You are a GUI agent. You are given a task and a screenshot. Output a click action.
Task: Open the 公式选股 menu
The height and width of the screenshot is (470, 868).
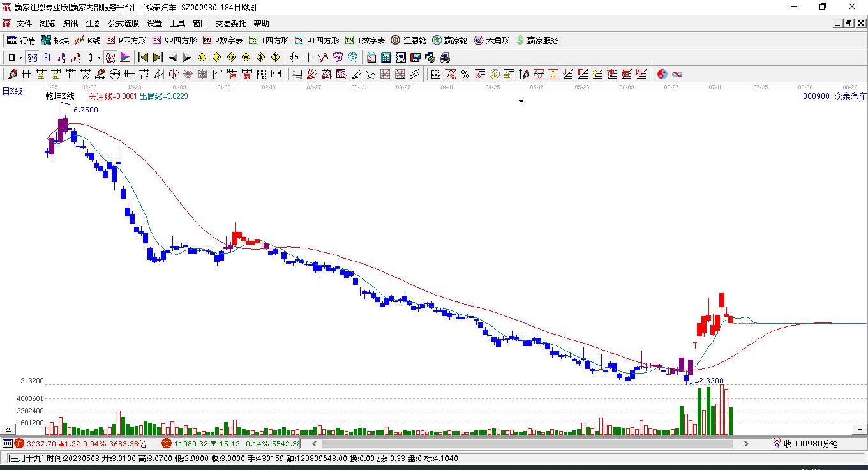(124, 24)
